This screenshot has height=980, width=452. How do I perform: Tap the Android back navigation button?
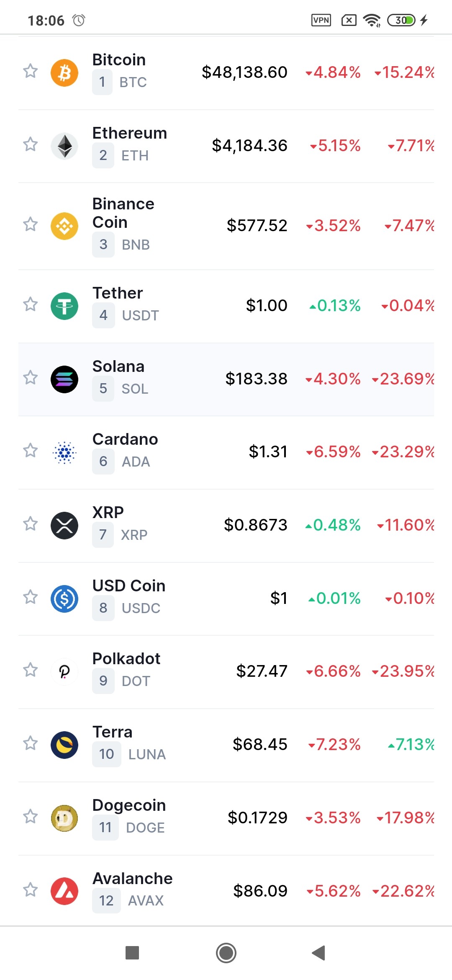tap(319, 953)
